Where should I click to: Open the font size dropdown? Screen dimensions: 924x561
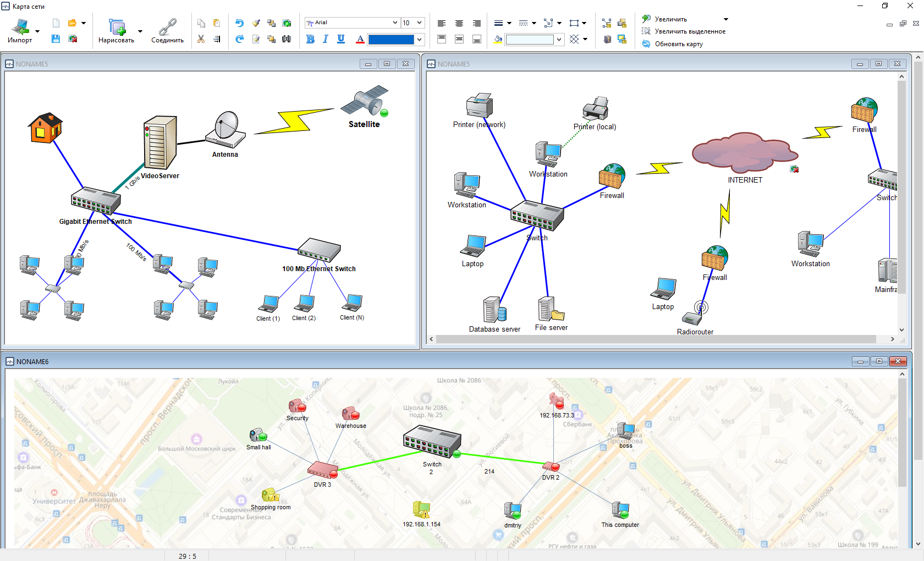(x=419, y=23)
